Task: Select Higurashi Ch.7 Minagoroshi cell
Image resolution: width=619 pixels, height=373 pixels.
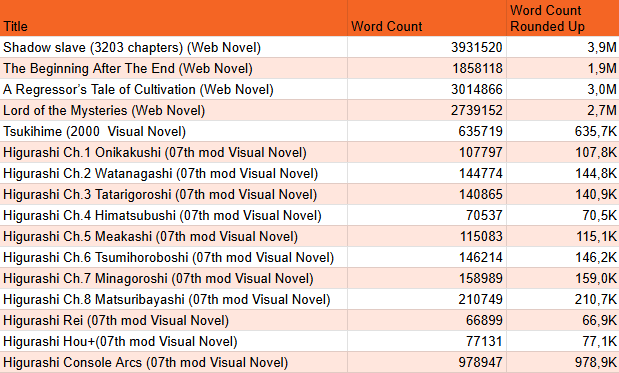Action: [x=174, y=278]
